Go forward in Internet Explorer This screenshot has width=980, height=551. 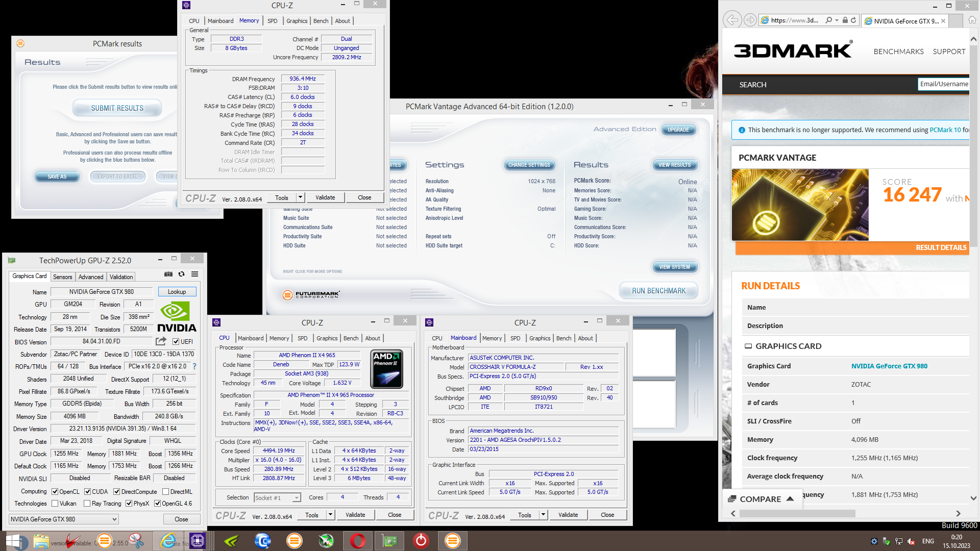click(750, 20)
